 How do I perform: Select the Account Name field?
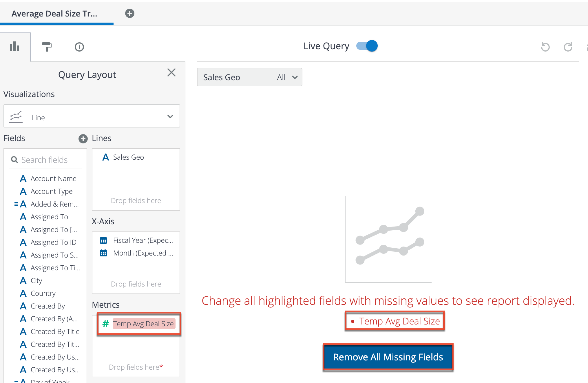pyautogui.click(x=53, y=179)
